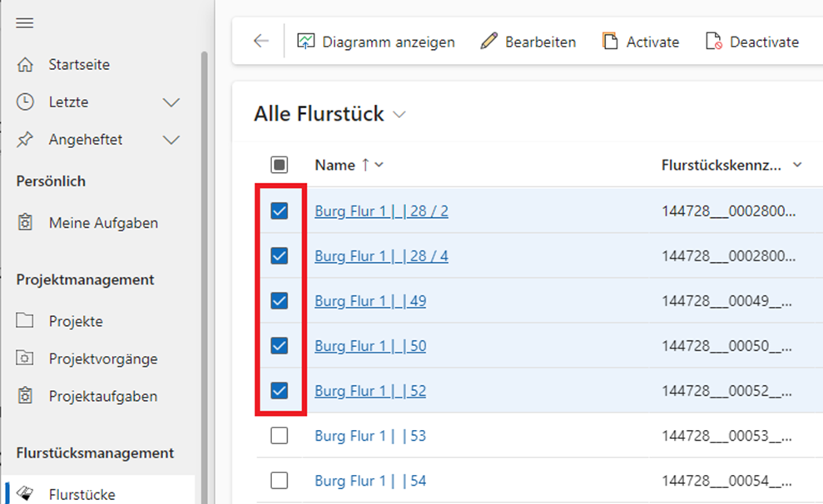The image size is (823, 504).
Task: Open Startseite via the home icon
Action: coord(26,65)
